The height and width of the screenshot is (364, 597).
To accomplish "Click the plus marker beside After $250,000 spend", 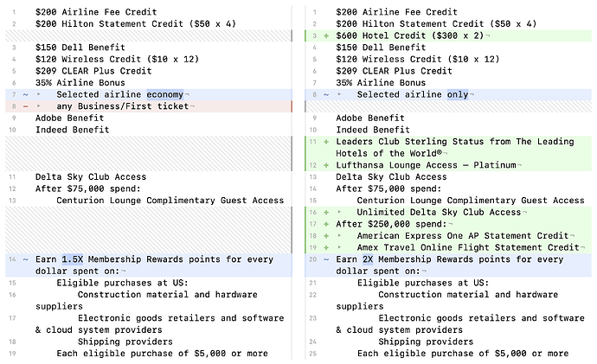I will 326,224.
